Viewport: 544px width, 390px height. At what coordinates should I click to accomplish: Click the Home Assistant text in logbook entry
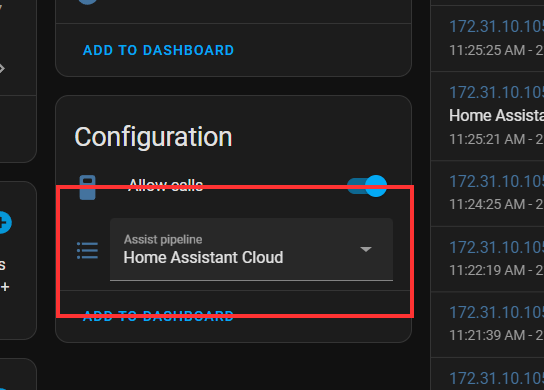tap(496, 116)
